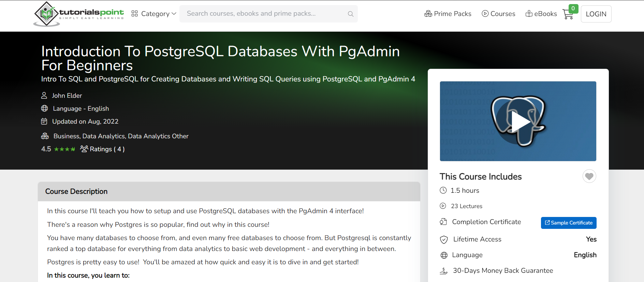Viewport: 644px width, 282px height.
Task: Click the 23 Lectures text
Action: tap(467, 206)
